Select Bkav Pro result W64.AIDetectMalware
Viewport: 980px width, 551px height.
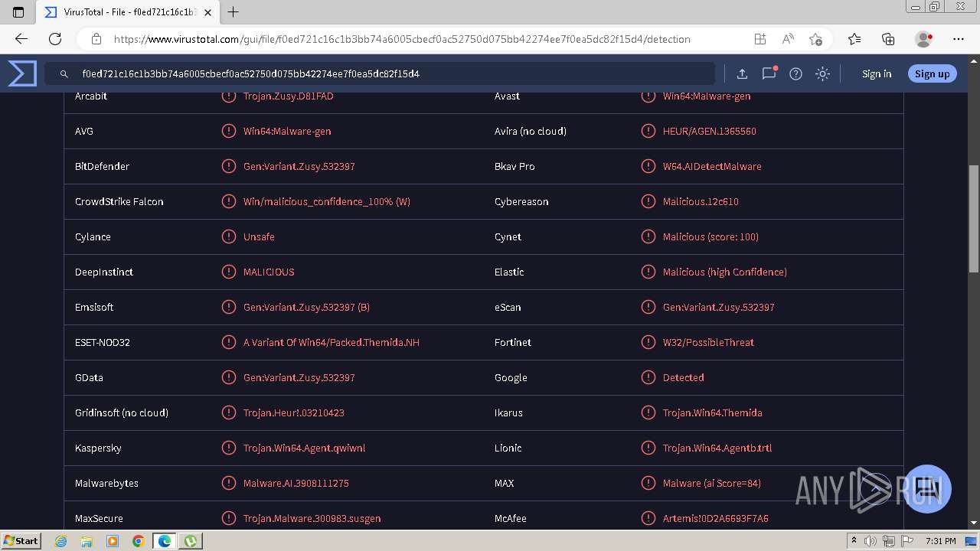click(712, 166)
